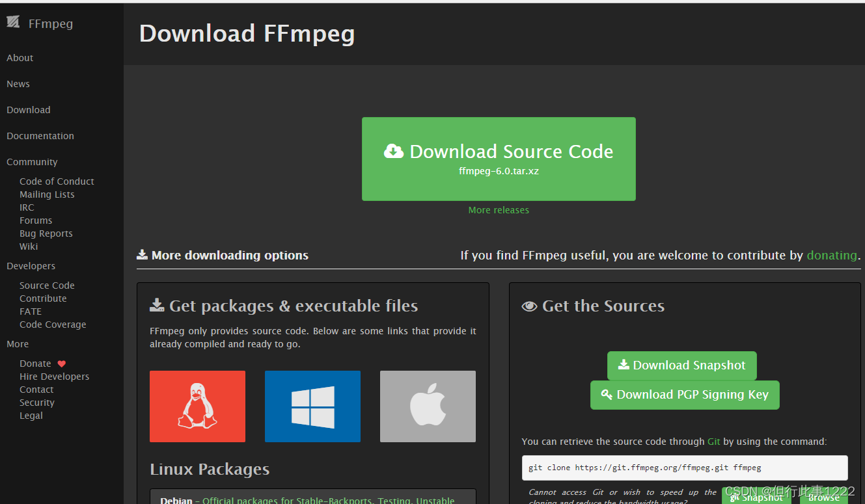Click the FFmpeg logo icon in the sidebar

click(x=13, y=22)
